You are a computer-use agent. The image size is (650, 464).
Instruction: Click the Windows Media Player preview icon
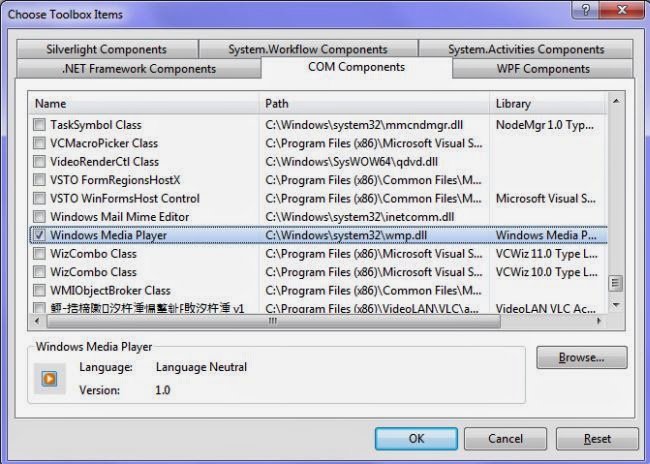49,378
